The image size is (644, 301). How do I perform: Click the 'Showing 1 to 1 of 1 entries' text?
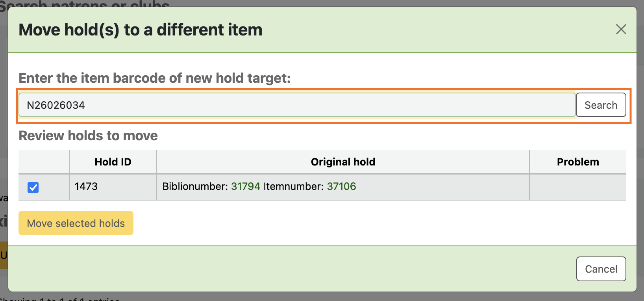60,299
